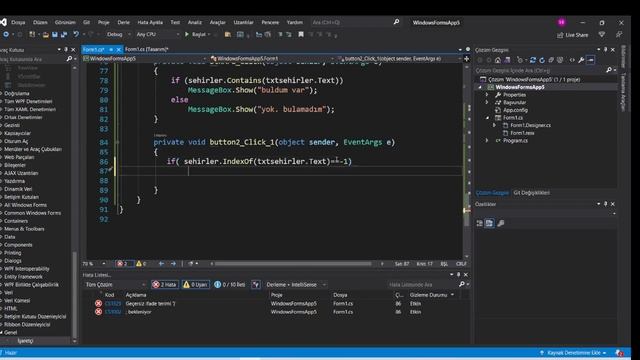Click the Properties wrench icon in Çözüm Gezgini
The image size is (640, 360).
(x=581, y=60)
